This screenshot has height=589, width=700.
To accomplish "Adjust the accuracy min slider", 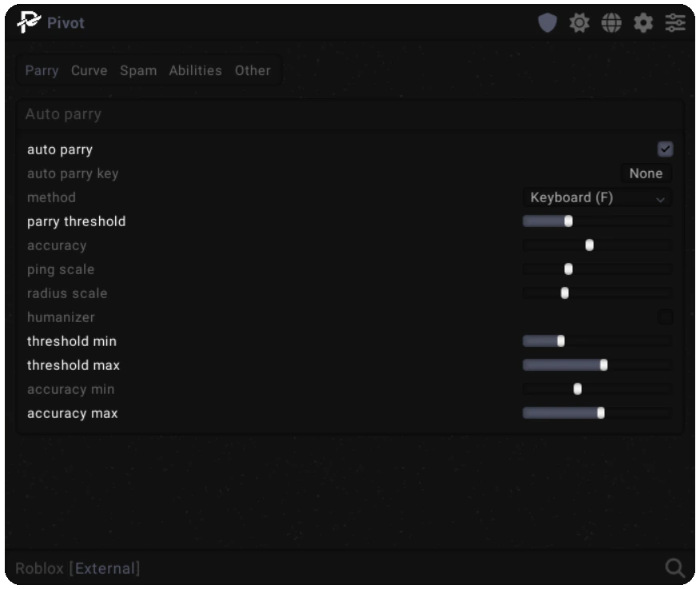I will [598, 389].
